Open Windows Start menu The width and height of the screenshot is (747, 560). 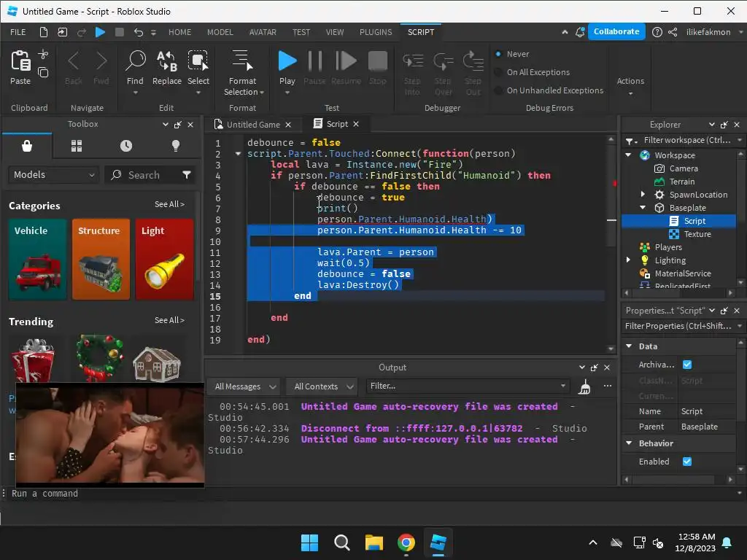tap(309, 542)
